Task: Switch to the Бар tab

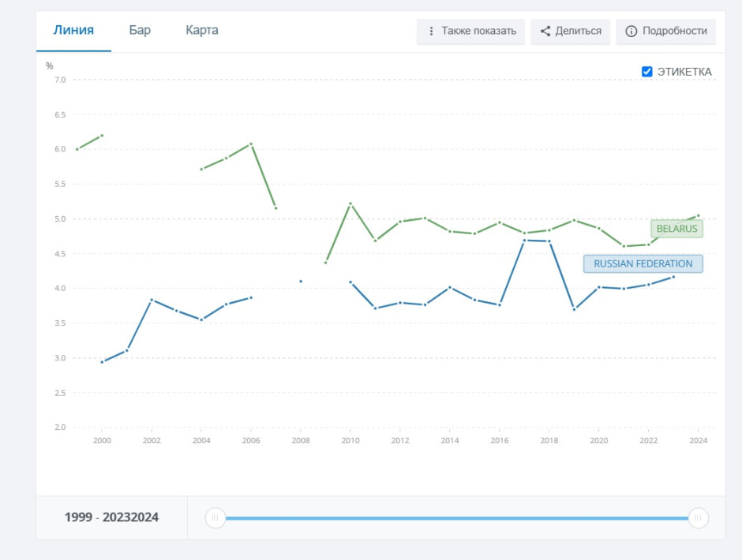Action: [140, 30]
